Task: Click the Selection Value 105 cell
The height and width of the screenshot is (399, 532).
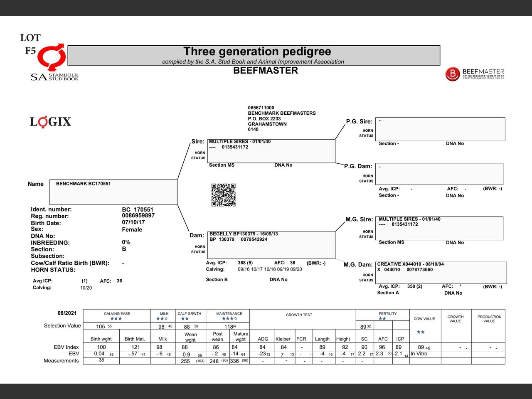Action: pyautogui.click(x=101, y=326)
